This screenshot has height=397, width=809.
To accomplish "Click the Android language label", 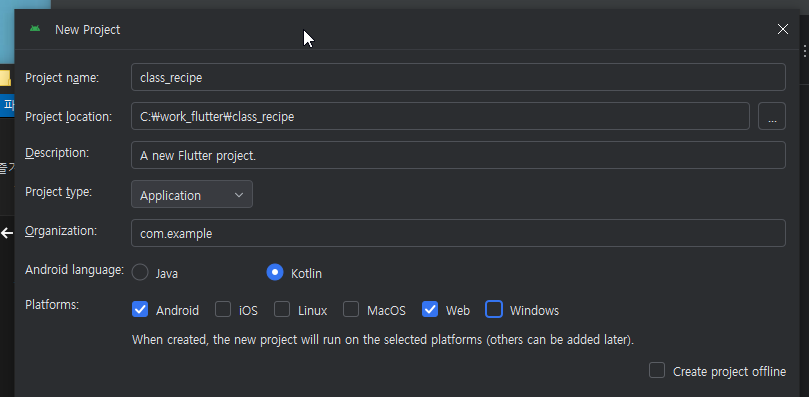I will [x=75, y=269].
